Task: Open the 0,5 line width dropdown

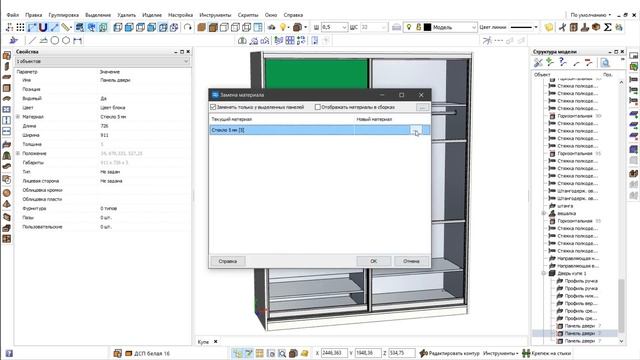Action: tap(344, 27)
